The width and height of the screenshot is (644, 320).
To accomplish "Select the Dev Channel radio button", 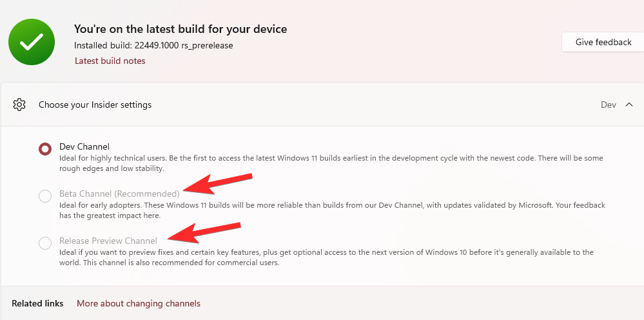I will [x=45, y=149].
